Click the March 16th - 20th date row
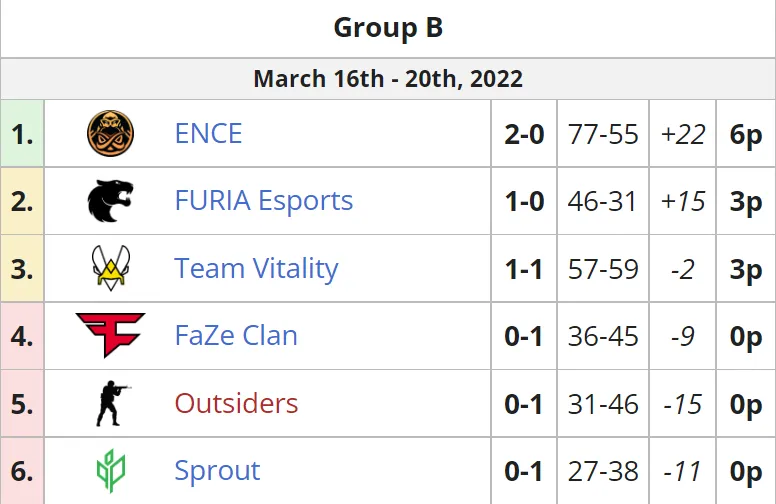 (388, 79)
